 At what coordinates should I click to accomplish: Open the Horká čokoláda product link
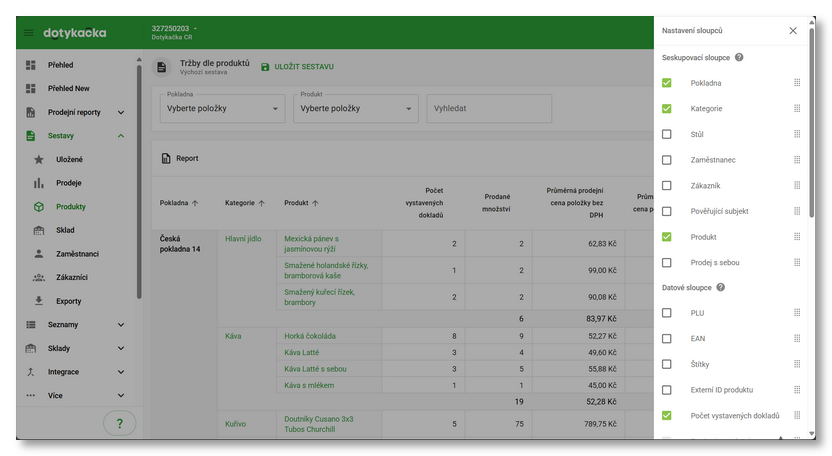(x=309, y=336)
